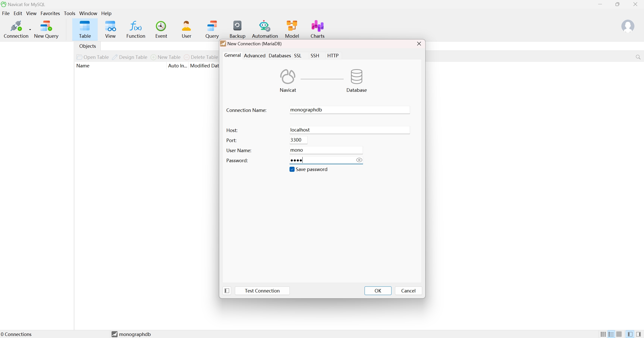Open the User toolbar icon
This screenshot has width=644, height=338.
point(187,29)
